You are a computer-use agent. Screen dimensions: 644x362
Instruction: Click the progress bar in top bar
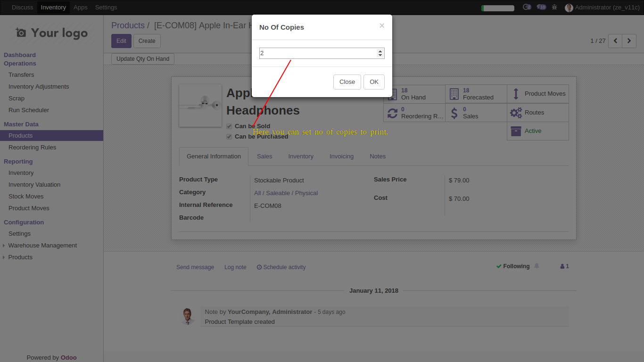pyautogui.click(x=498, y=8)
